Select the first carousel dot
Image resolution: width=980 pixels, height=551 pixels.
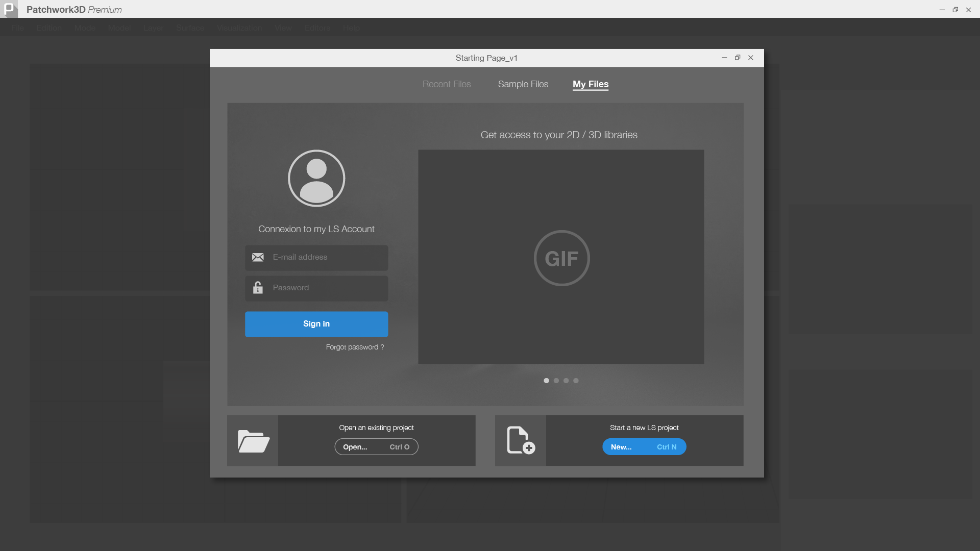tap(546, 381)
